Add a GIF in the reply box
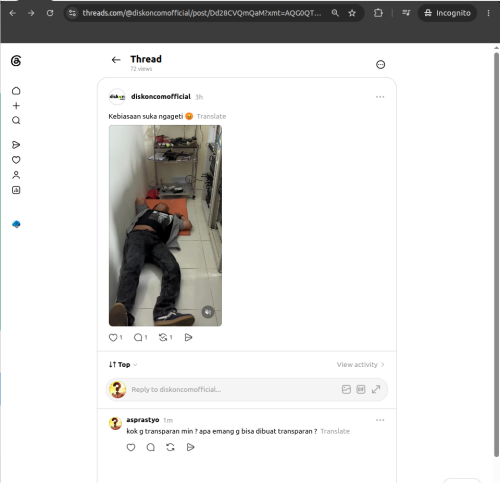 (x=361, y=389)
